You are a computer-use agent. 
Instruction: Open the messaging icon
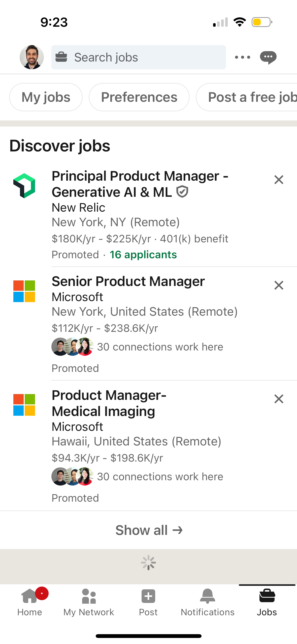click(268, 57)
